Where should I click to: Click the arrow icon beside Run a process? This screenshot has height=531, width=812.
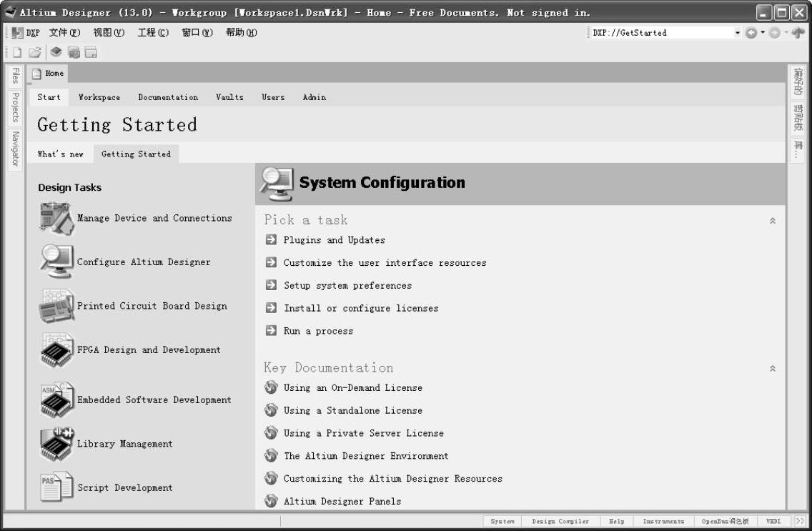[271, 330]
